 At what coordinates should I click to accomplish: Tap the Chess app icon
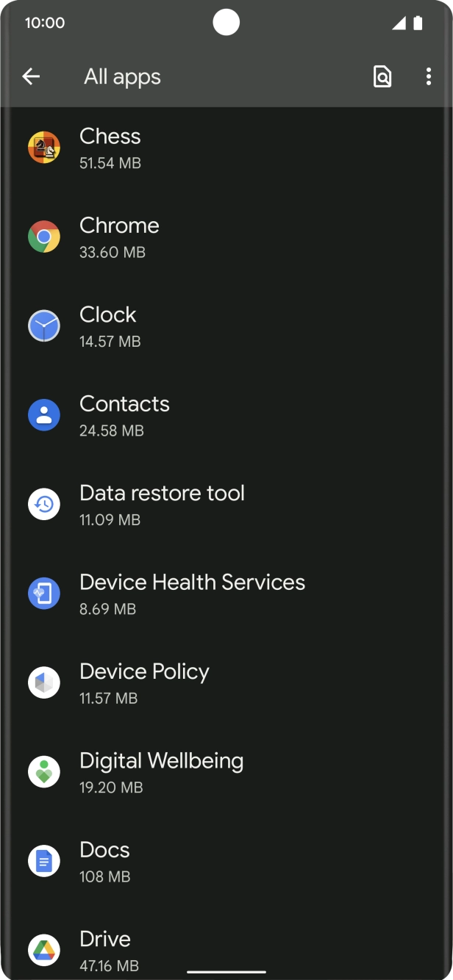coord(44,147)
